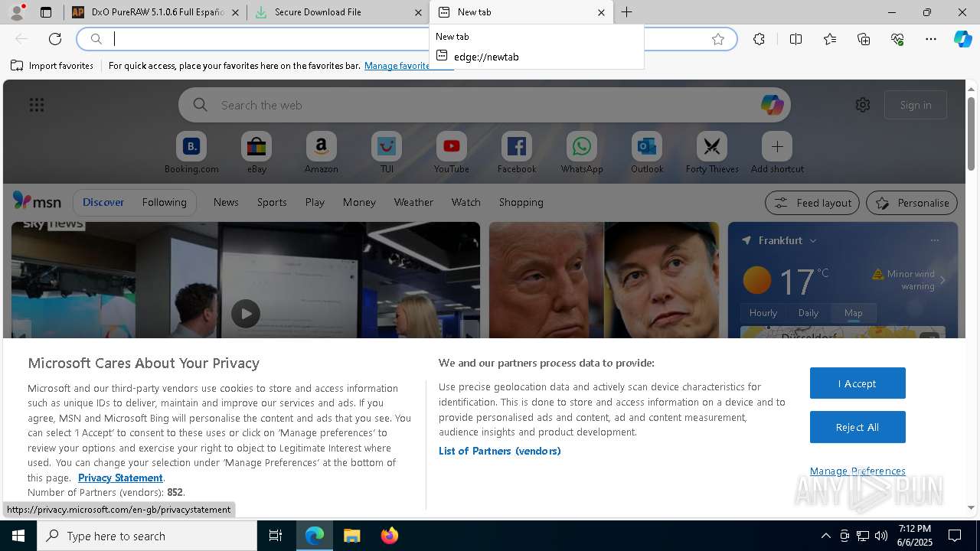Click the Sign in button
Image resolution: width=980 pixels, height=551 pixels.
point(916,105)
